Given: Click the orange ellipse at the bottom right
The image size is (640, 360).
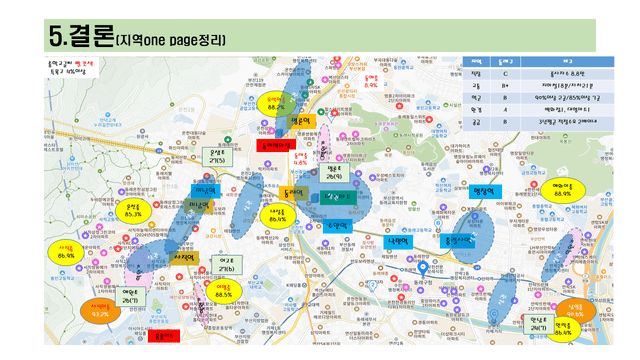Looking at the screenshot, I should [576, 311].
